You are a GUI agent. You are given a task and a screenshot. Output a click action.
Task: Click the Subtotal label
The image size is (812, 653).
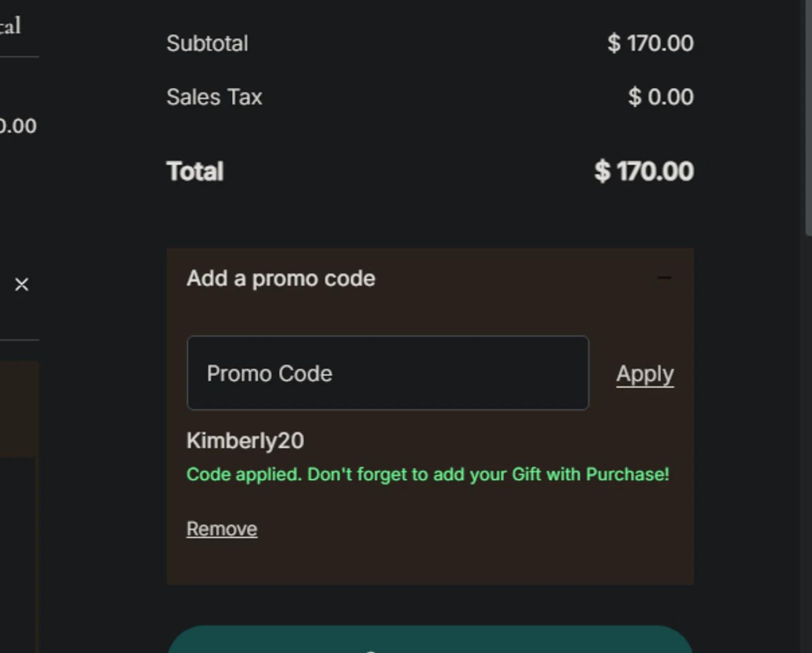207,43
